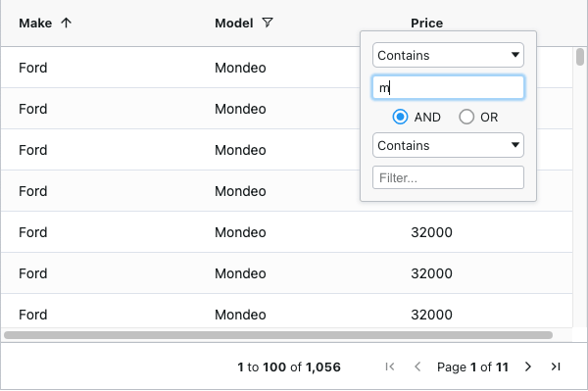Click the 'Page 1 of 11' label

(472, 367)
